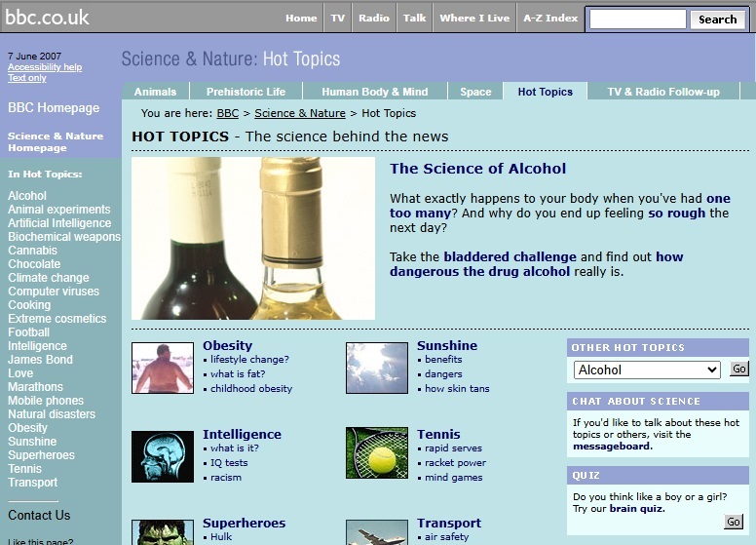Open James Bond sidebar link
This screenshot has height=545, width=756.
pyautogui.click(x=40, y=360)
